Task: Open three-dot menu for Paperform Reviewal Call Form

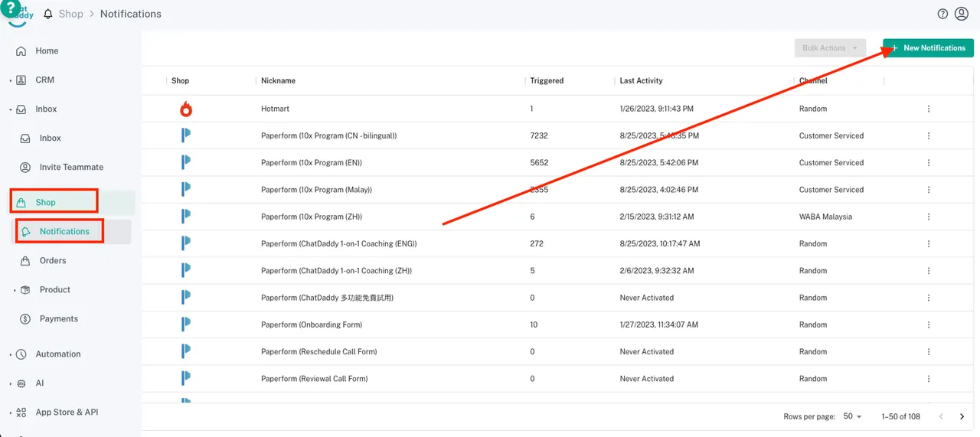Action: [x=929, y=379]
